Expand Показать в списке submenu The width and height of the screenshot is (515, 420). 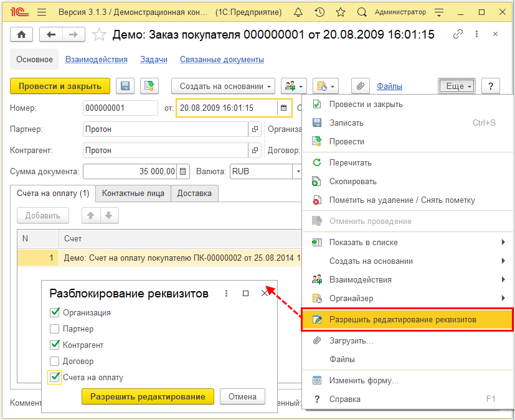[407, 243]
